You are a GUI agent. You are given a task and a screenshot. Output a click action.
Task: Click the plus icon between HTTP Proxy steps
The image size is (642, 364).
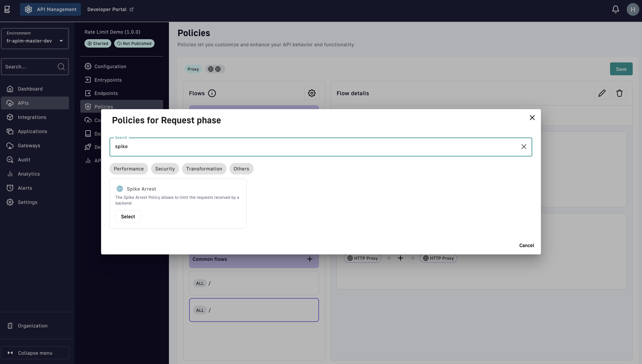tap(400, 258)
